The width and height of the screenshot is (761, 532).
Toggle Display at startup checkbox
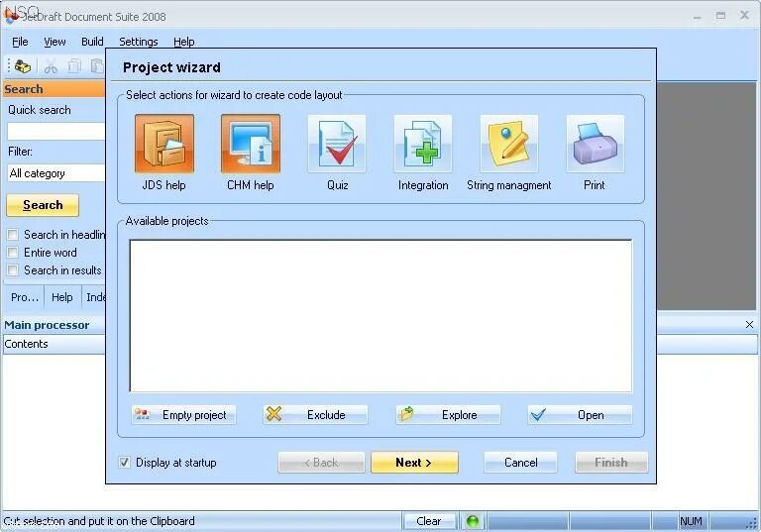[124, 462]
